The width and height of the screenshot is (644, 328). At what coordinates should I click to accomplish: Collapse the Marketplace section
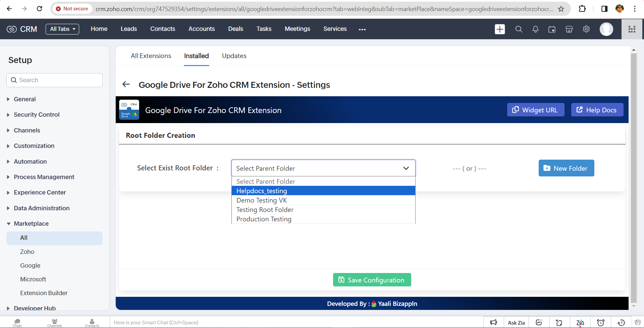[31, 224]
